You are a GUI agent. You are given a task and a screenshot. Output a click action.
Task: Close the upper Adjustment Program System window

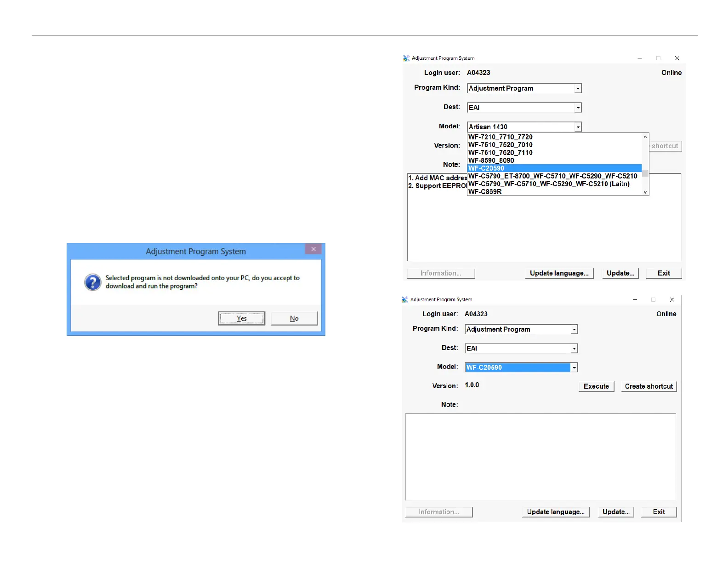677,58
